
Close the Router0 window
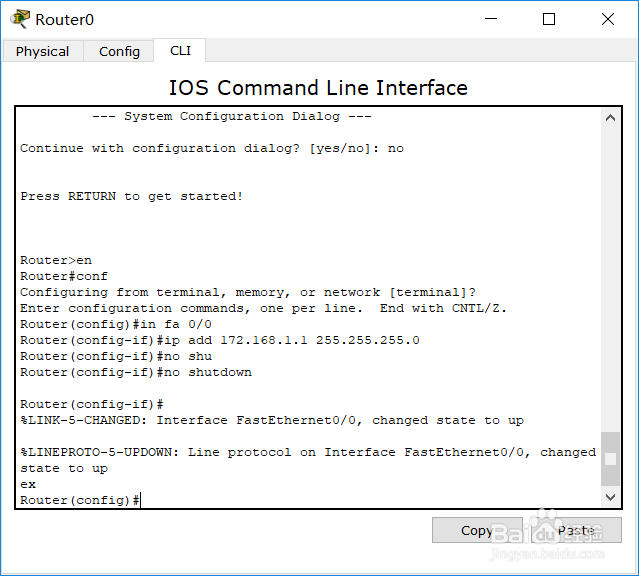click(608, 19)
